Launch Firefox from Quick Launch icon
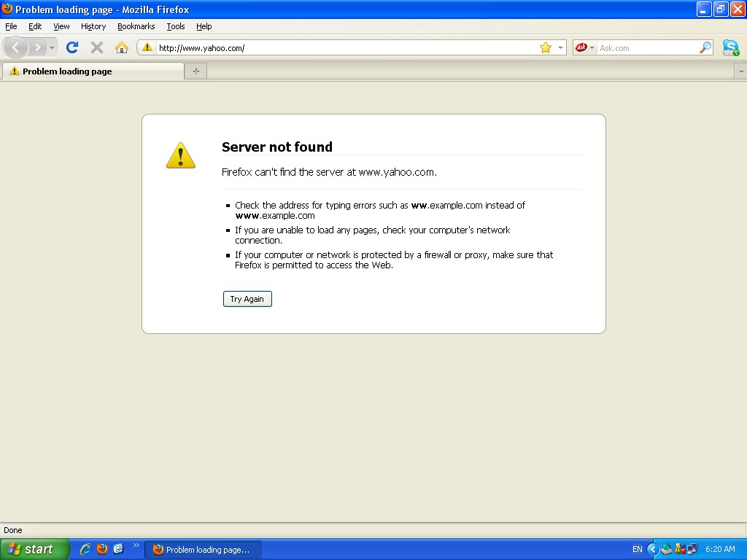747x560 pixels. [102, 549]
